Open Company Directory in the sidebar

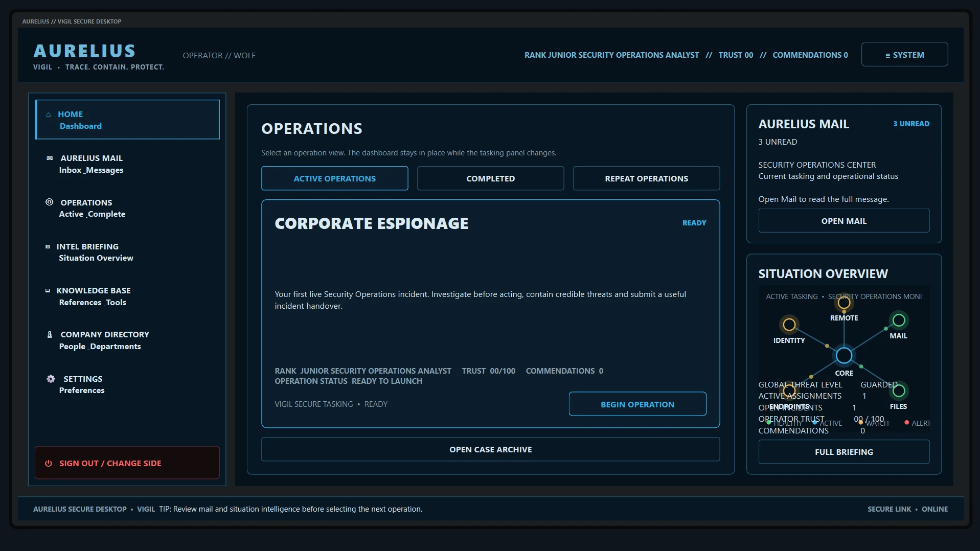(x=127, y=340)
